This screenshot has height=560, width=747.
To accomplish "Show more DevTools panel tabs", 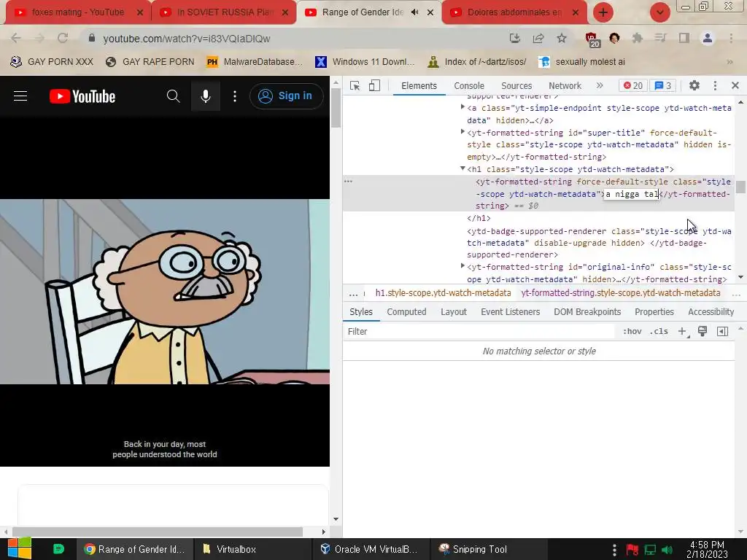I will coord(600,86).
